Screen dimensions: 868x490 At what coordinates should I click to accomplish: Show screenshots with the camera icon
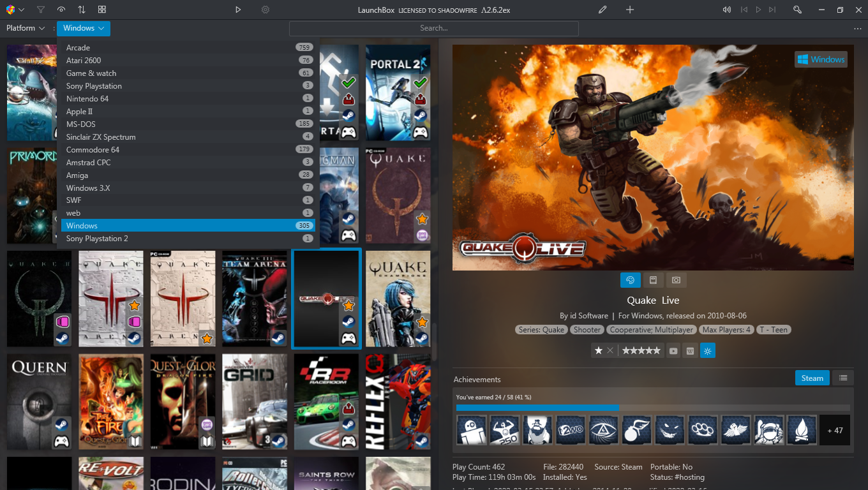[x=676, y=280]
